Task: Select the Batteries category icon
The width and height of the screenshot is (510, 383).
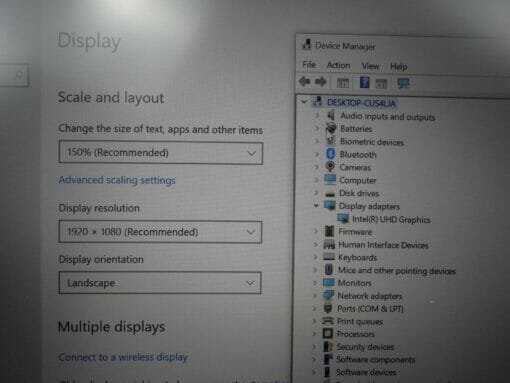Action: (x=330, y=128)
